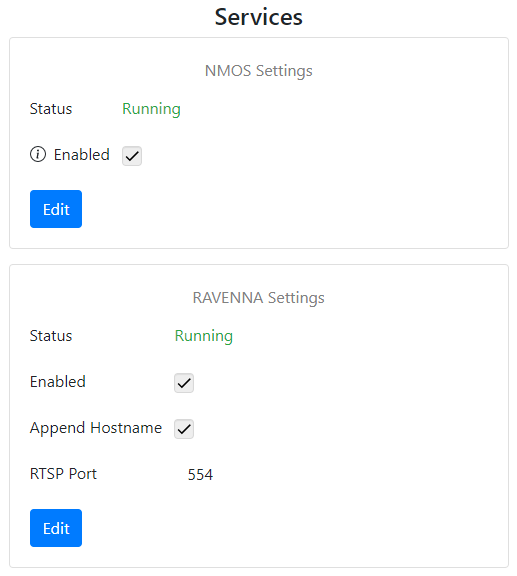The image size is (517, 576).
Task: Click the Enabled label in RAVENNA Settings
Action: coord(58,382)
